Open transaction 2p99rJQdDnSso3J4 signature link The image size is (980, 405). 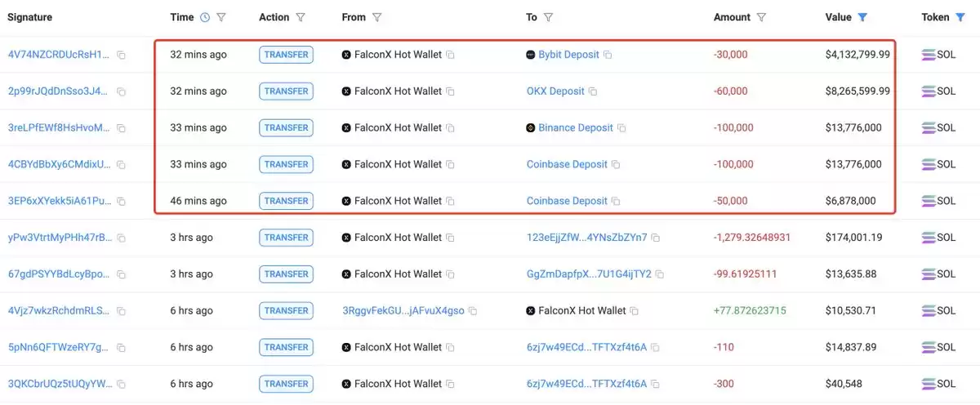tap(58, 91)
